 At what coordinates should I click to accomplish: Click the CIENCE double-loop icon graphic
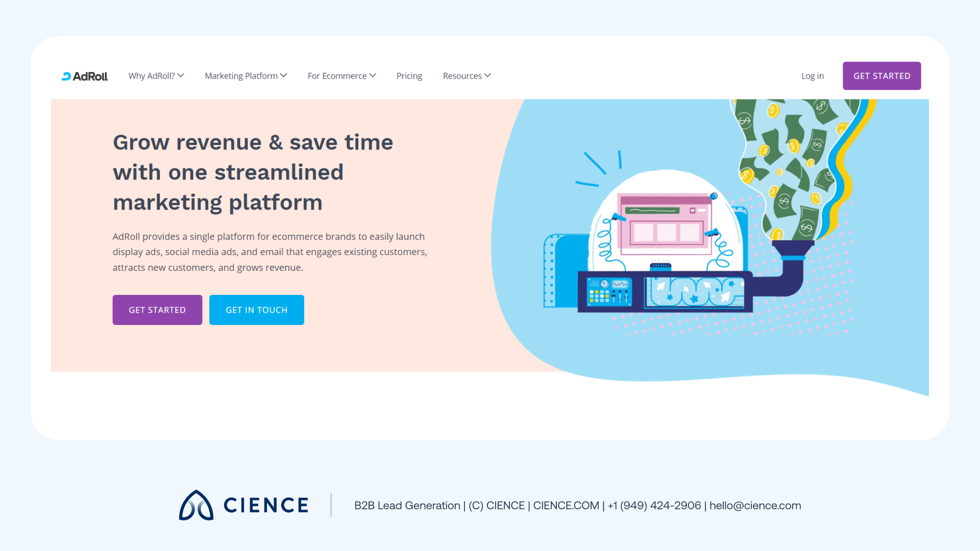(x=195, y=505)
